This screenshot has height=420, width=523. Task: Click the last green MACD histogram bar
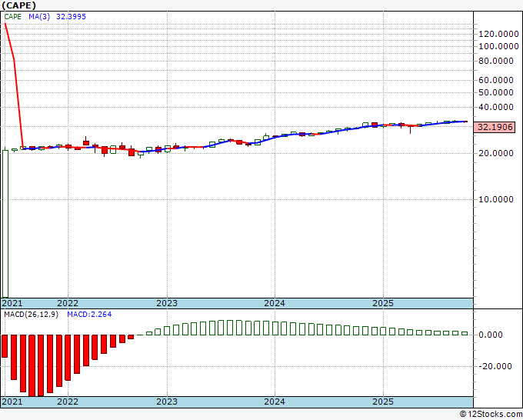click(x=465, y=333)
